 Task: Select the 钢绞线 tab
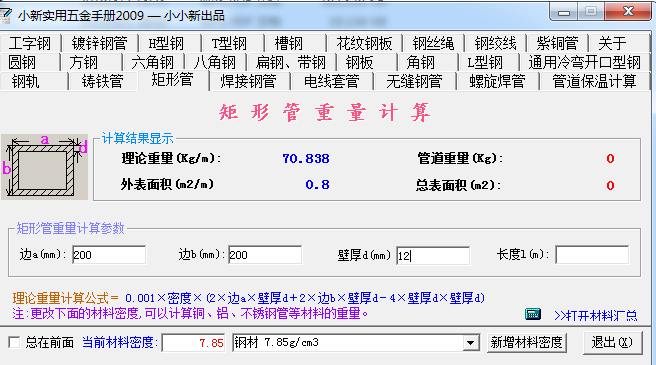[495, 43]
